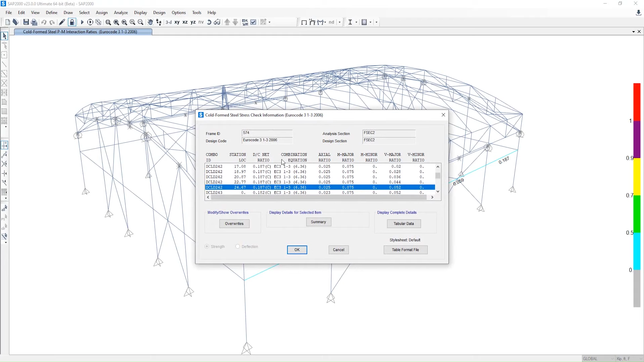The width and height of the screenshot is (644, 362).
Task: Open the Analyze menu
Action: tap(121, 12)
